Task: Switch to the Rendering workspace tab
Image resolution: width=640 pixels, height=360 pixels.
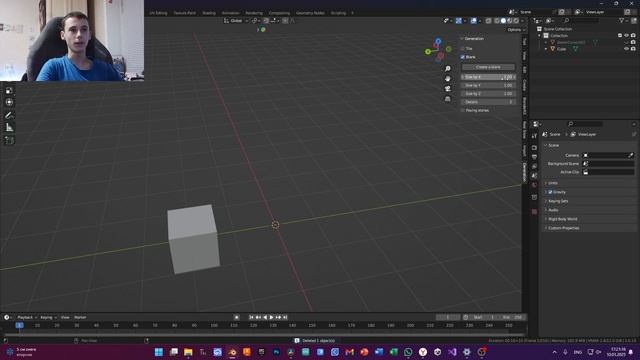Action: (x=254, y=13)
